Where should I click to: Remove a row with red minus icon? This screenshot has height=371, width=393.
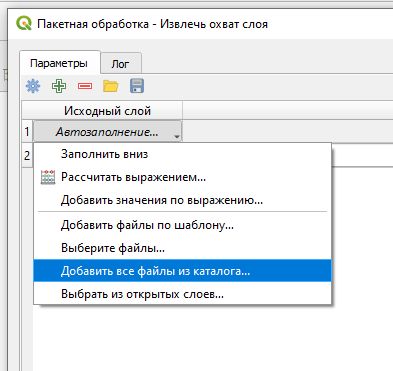pos(85,86)
